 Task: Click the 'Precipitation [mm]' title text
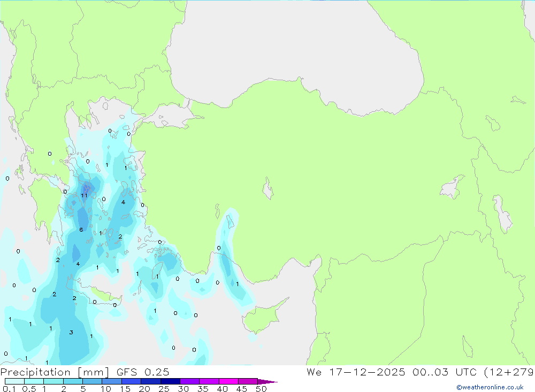coord(55,372)
